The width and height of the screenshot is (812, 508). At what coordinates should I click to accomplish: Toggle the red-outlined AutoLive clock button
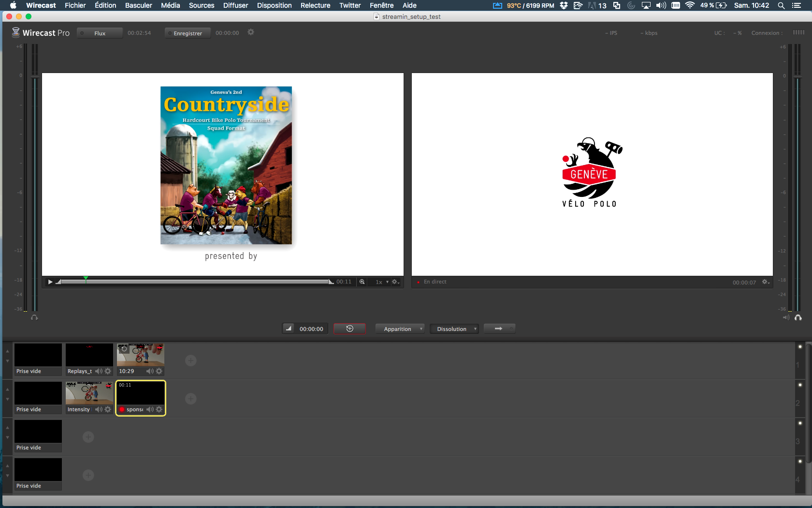349,329
